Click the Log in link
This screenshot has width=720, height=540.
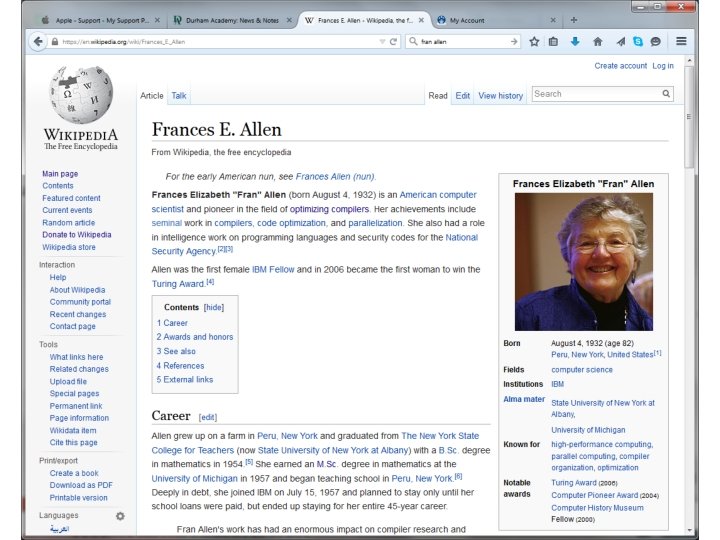click(x=663, y=66)
